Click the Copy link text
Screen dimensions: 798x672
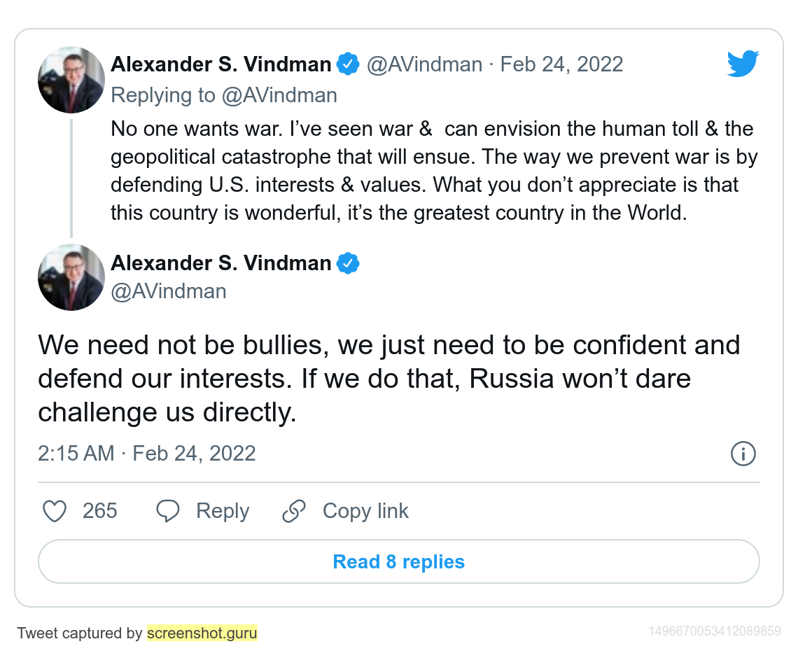coord(365,511)
